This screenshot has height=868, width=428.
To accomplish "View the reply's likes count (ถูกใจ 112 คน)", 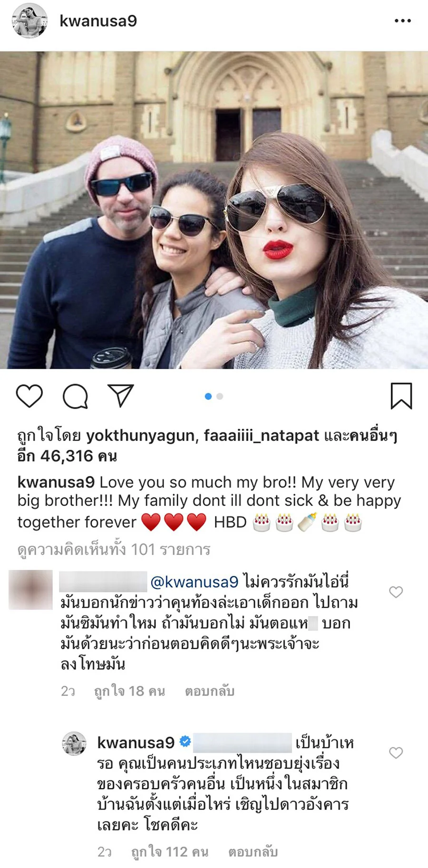I will click(x=170, y=852).
